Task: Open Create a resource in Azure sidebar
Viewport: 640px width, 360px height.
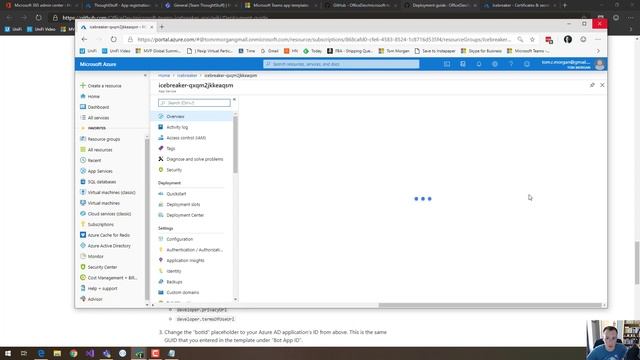Action: click(x=101, y=86)
